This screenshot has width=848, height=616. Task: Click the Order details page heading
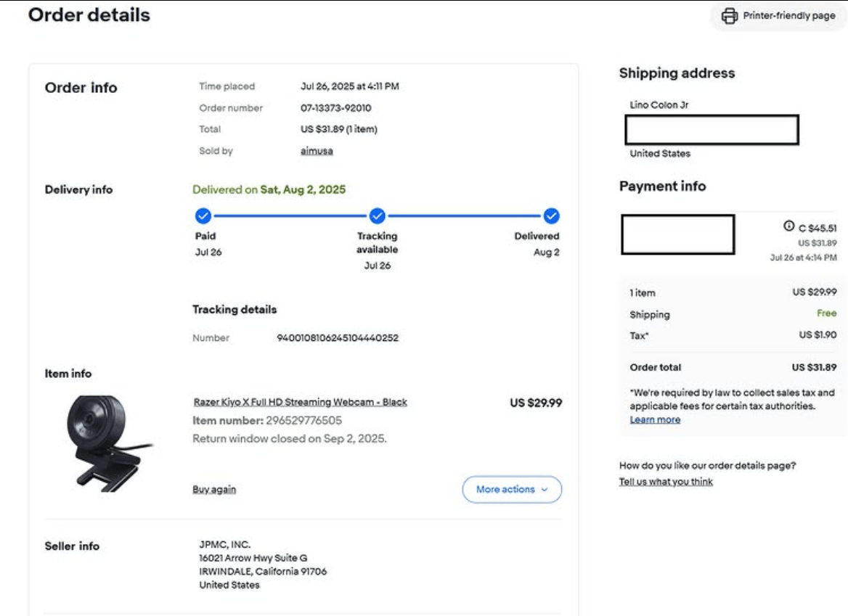[89, 15]
